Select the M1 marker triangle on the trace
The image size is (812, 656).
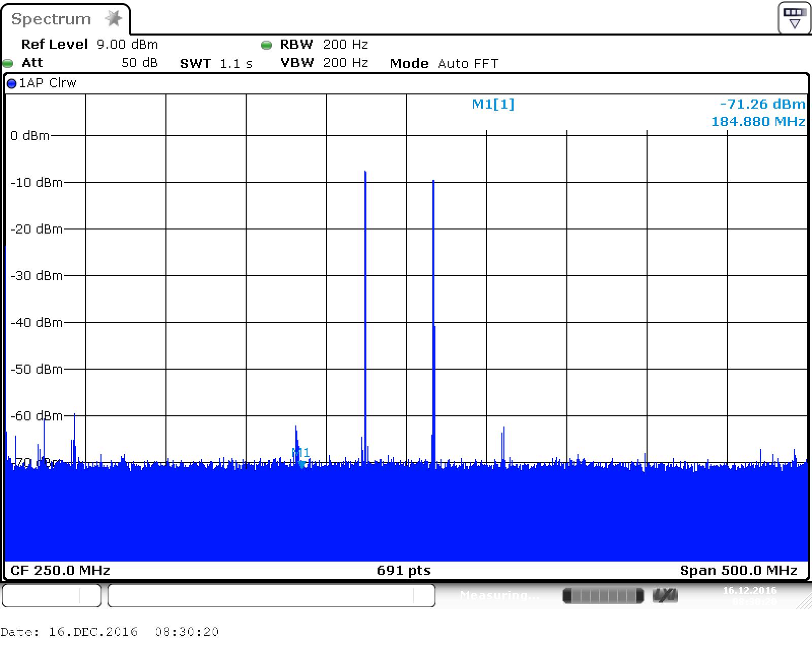coord(302,465)
